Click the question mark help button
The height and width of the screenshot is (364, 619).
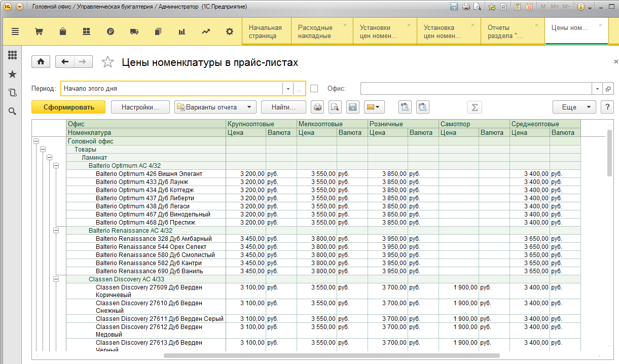[x=607, y=107]
